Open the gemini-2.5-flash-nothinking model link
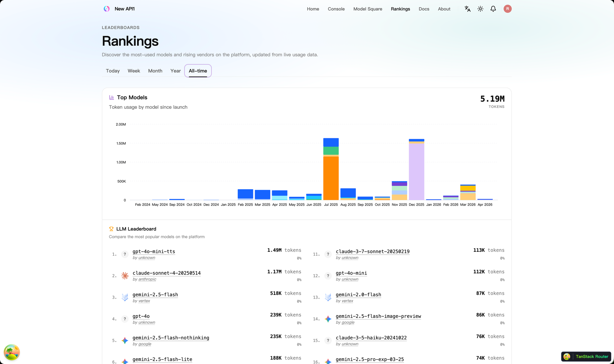The width and height of the screenshot is (614, 364). (x=171, y=338)
